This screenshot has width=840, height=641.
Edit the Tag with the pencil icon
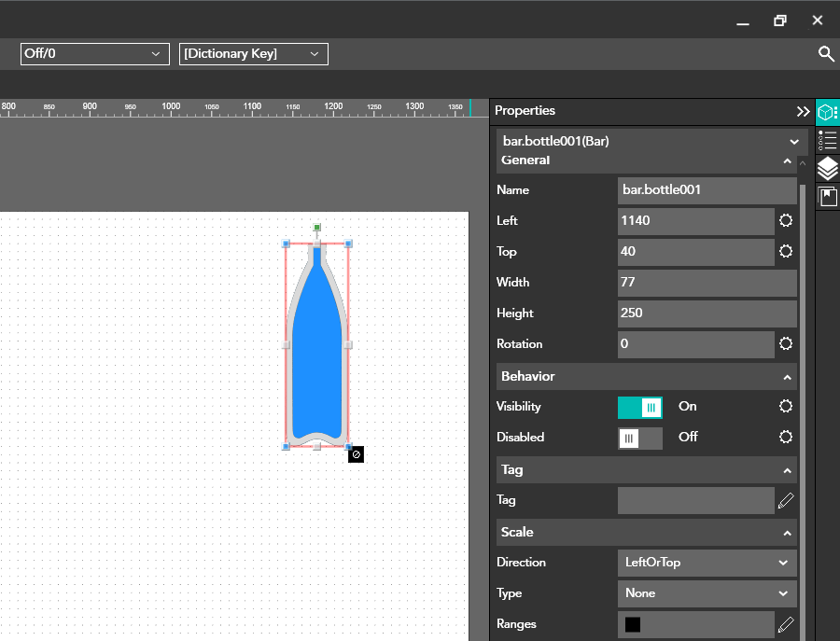[786, 501]
